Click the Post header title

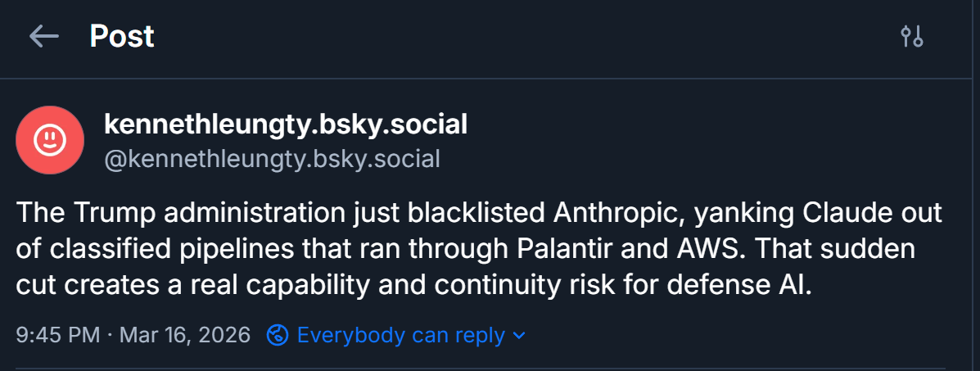tap(122, 36)
